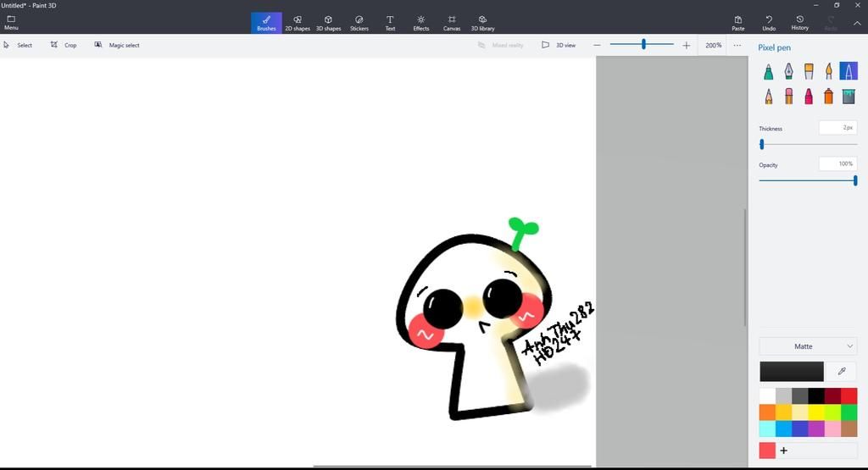
Task: Click the Thickness value field
Action: click(838, 128)
